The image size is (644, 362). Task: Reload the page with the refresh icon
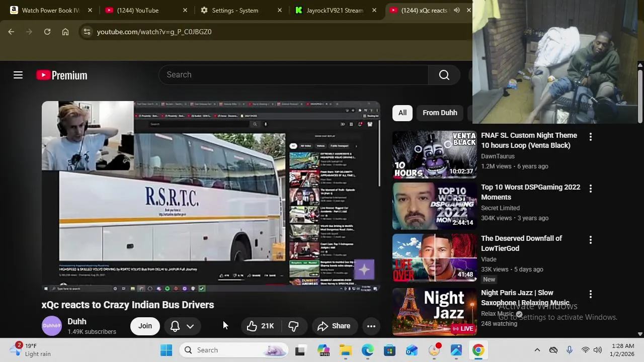47,32
